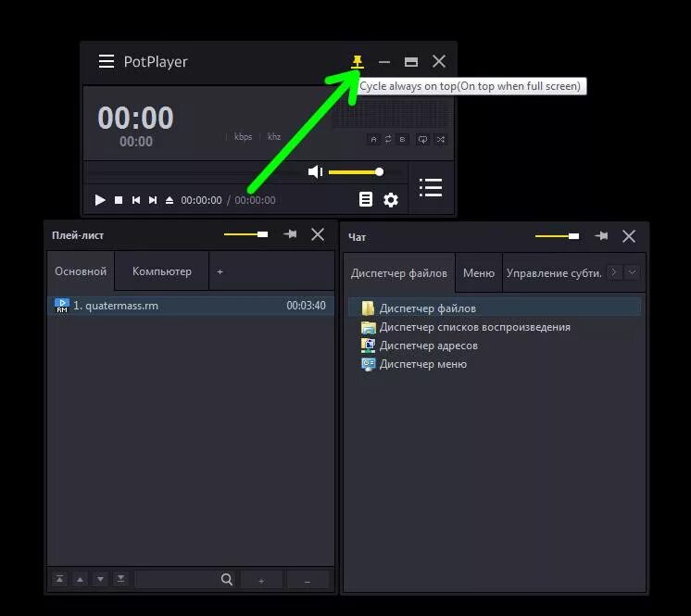
Task: Switch to the Меню tab
Action: 479,272
